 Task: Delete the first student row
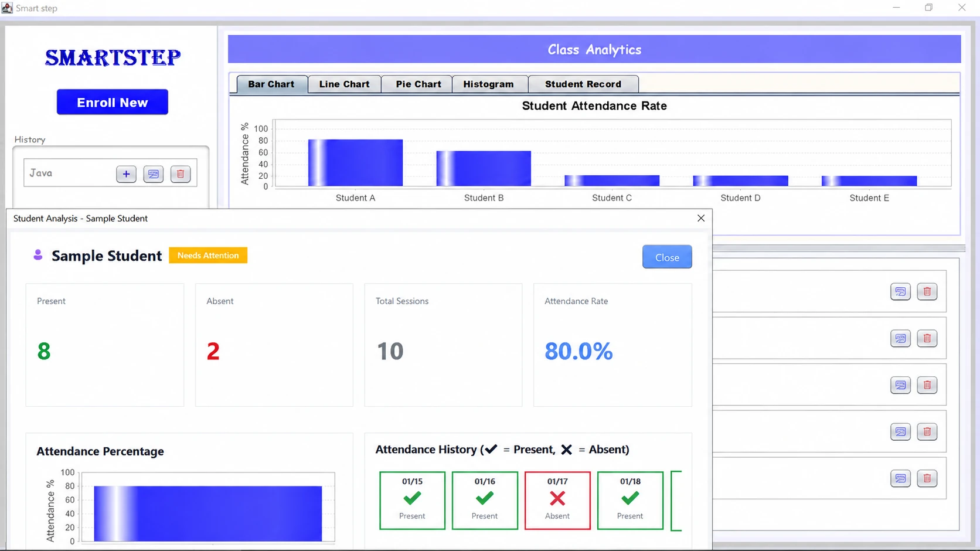927,291
